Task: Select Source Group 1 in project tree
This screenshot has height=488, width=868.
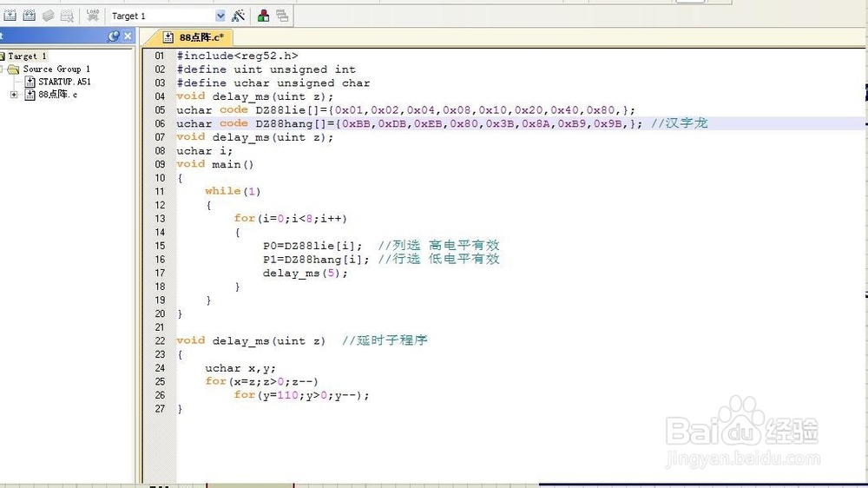Action: coord(56,69)
